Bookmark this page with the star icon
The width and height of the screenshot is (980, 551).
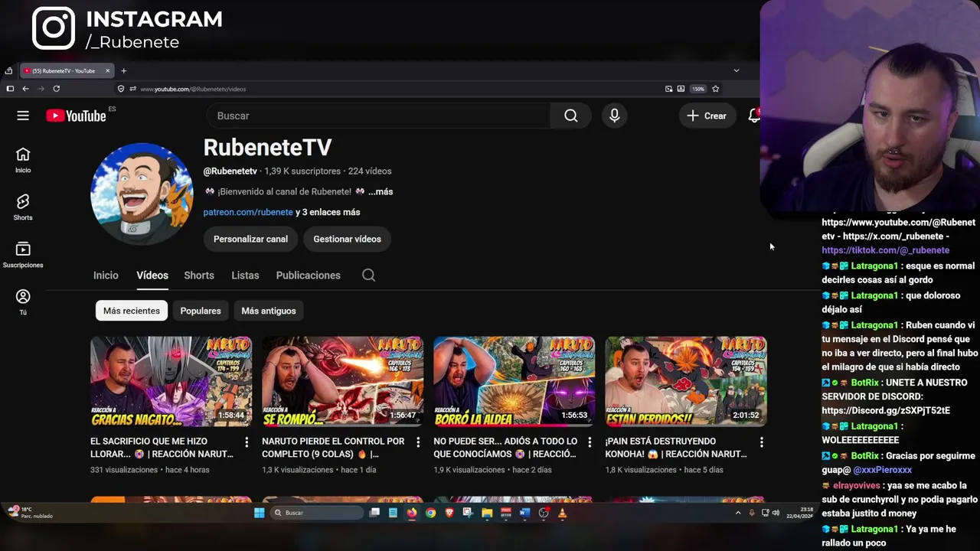(x=715, y=89)
